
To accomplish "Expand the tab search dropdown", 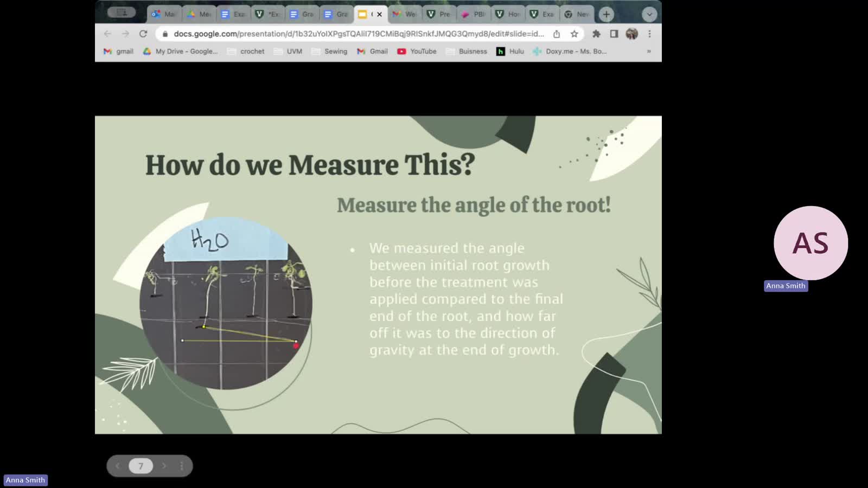I will click(x=649, y=14).
